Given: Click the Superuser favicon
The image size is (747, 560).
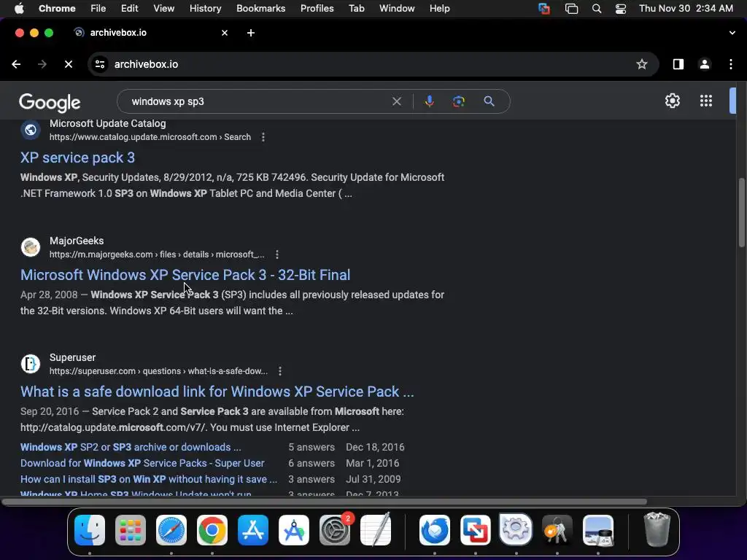Looking at the screenshot, I should (x=31, y=364).
